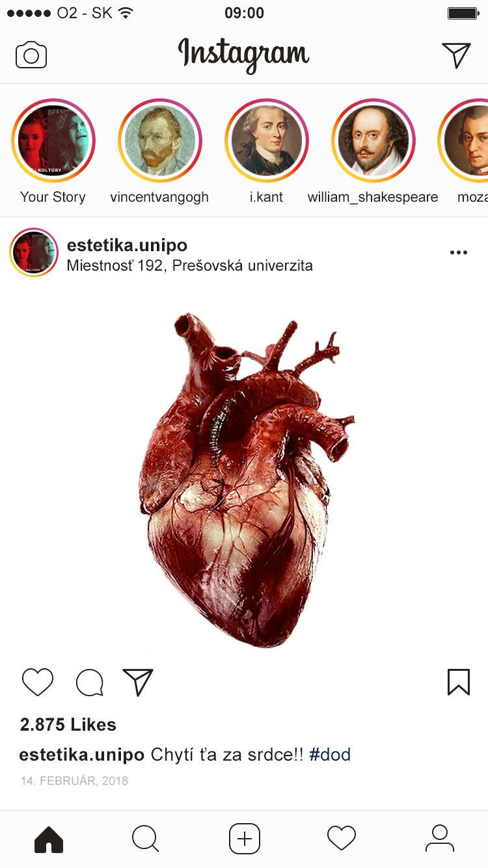Open location Miestnosť 192, Prešovská univerzita
The height and width of the screenshot is (868, 488).
(189, 265)
